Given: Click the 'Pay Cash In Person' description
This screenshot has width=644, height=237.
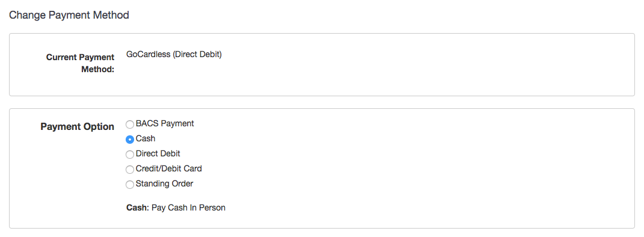Looking at the screenshot, I should pos(189,208).
